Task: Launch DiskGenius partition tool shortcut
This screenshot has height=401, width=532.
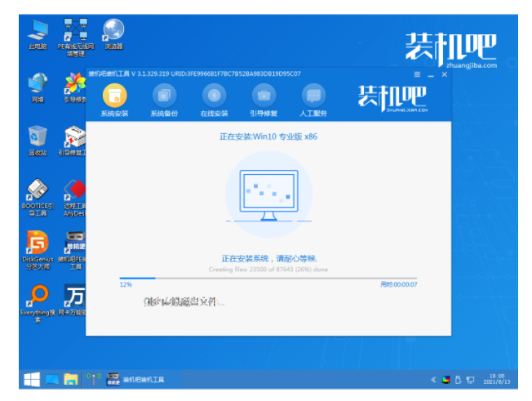Action: tap(38, 250)
